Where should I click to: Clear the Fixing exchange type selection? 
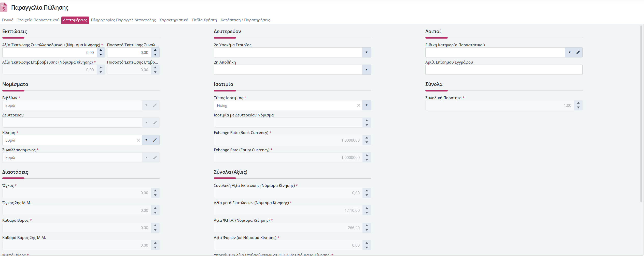tap(359, 105)
